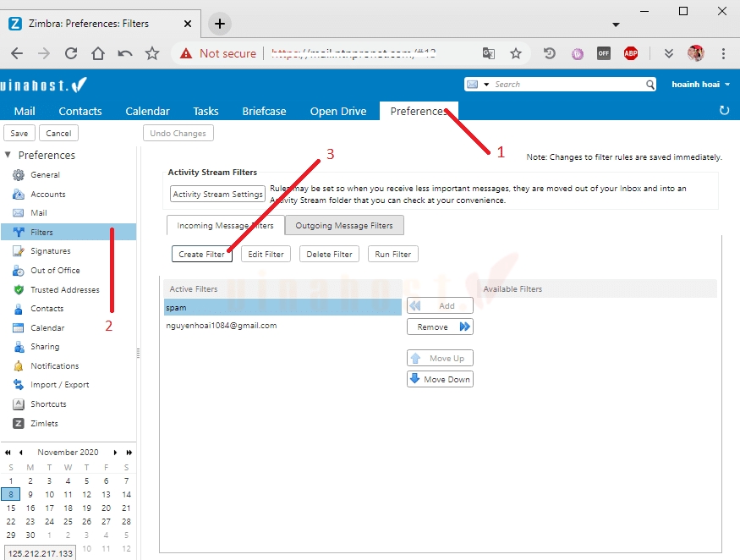Click the Remove filter button
This screenshot has width=740, height=560.
pos(440,327)
